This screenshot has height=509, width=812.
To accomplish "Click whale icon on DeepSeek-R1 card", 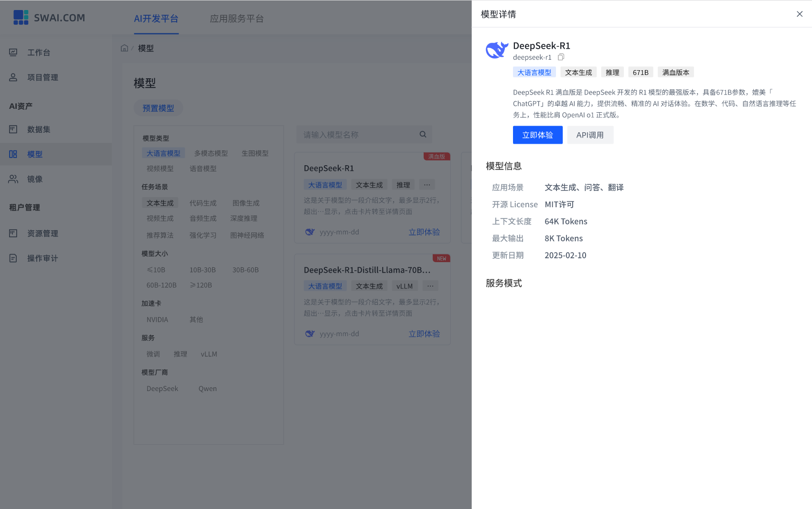I will pyautogui.click(x=310, y=232).
